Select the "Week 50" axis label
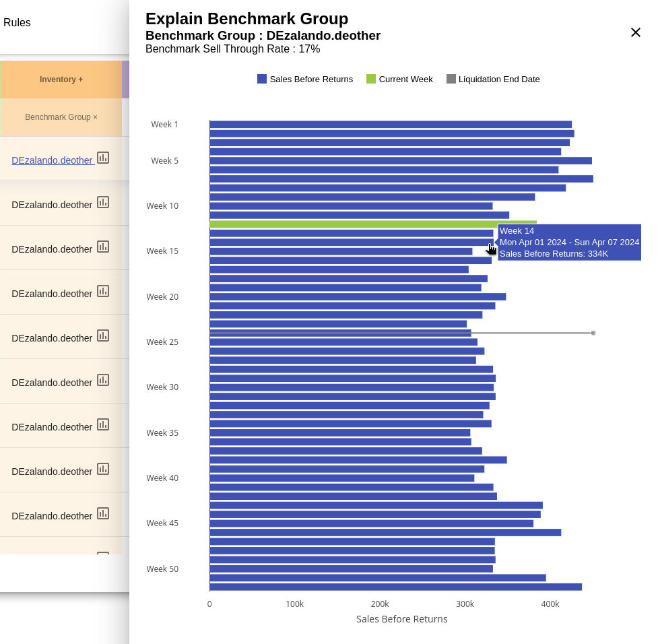Viewport: 658px width, 644px height. click(x=162, y=569)
